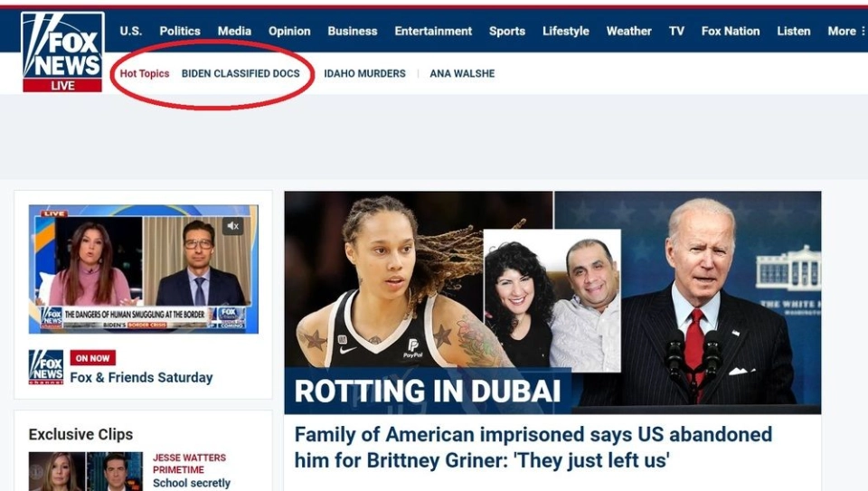This screenshot has height=491, width=868.
Task: Expand the More menu in navigation
Action: tap(846, 31)
